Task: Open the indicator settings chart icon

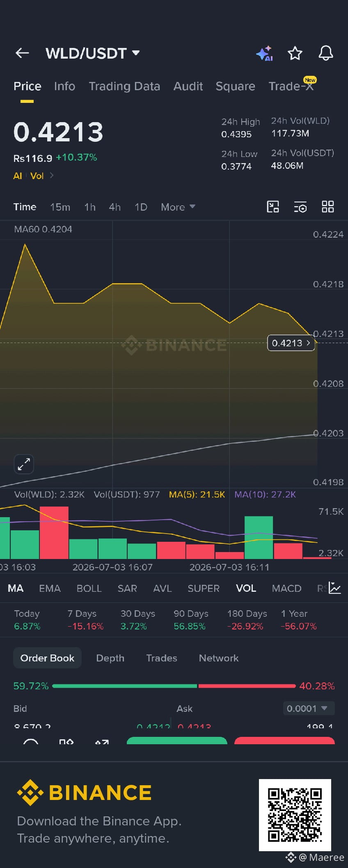Action: pos(335,588)
